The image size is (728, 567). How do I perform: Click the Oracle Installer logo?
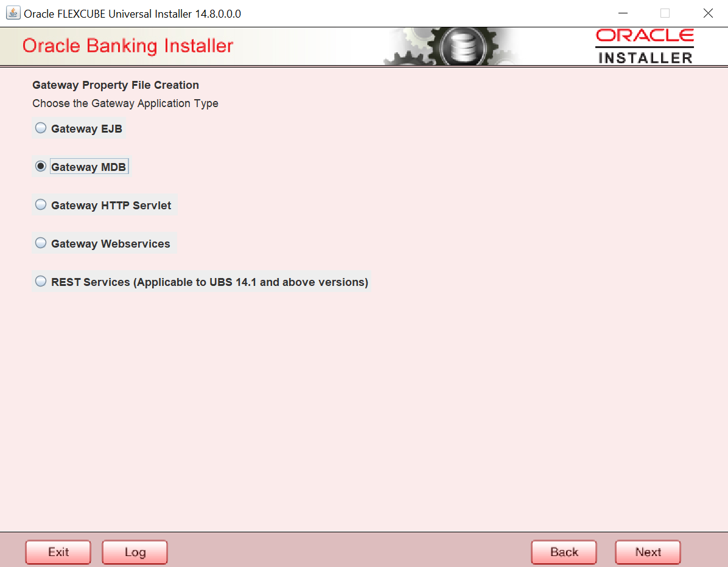[645, 46]
